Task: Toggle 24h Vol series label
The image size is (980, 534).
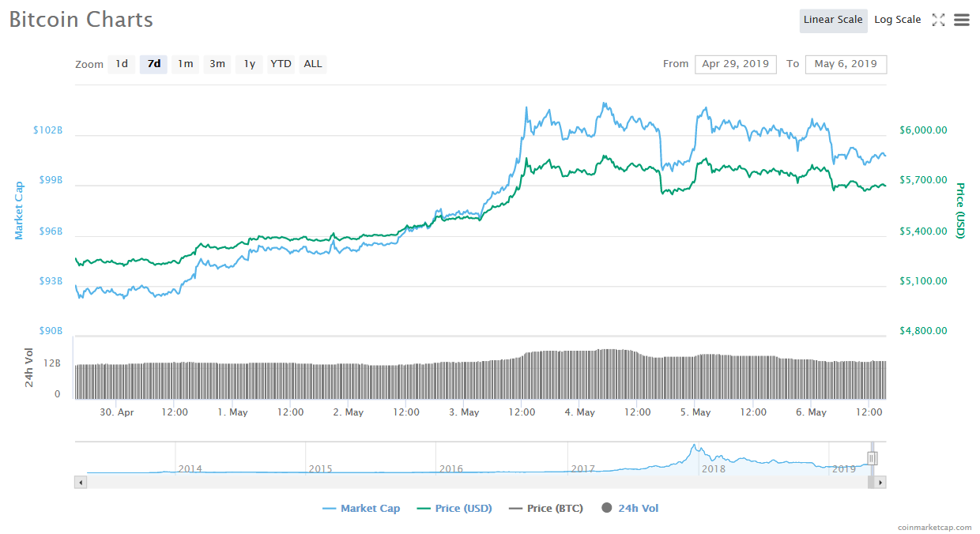Action: [639, 509]
